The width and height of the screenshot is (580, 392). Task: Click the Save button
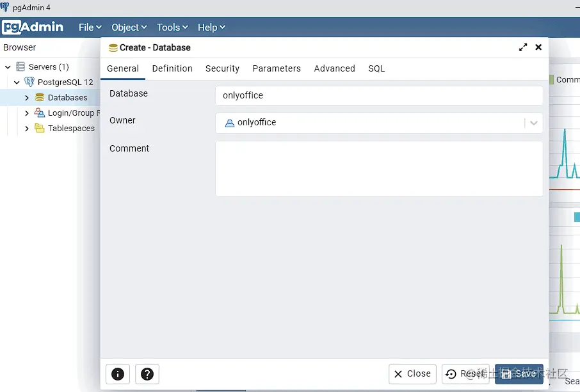(x=519, y=374)
